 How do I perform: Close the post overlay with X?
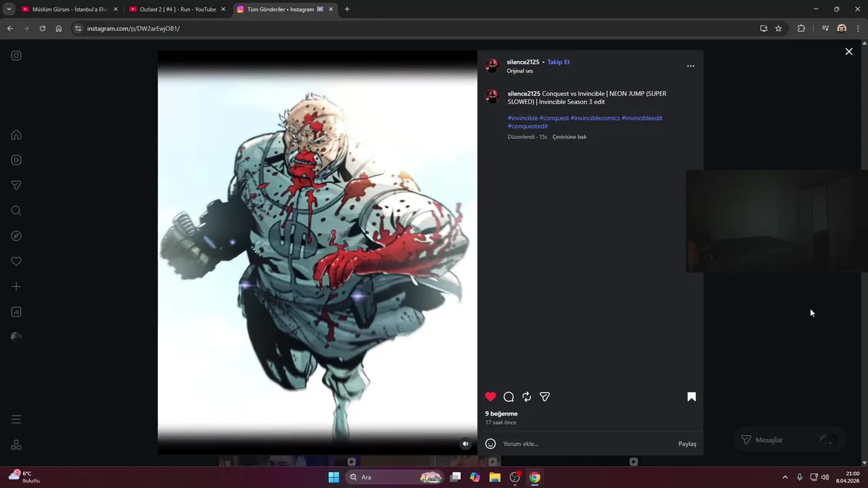point(848,52)
